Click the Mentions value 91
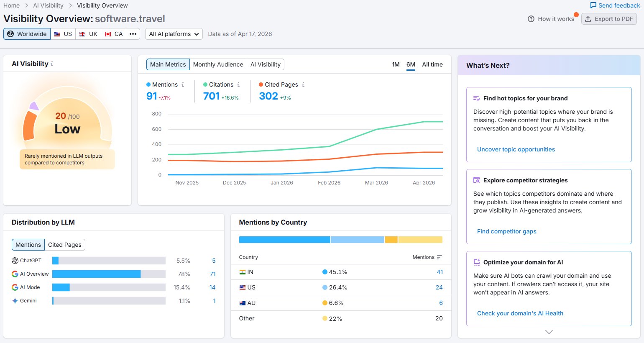The height and width of the screenshot is (343, 644). click(152, 96)
